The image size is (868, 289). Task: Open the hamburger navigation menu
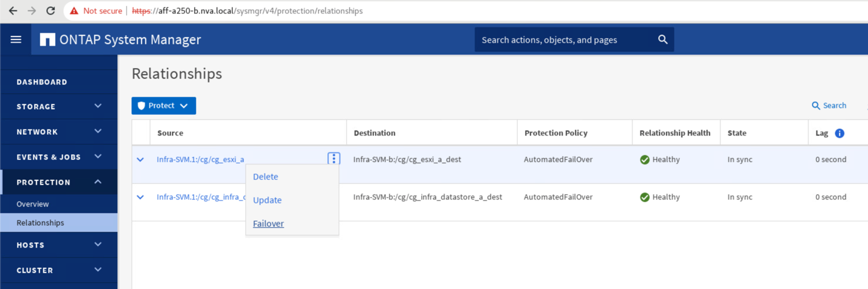pos(16,39)
